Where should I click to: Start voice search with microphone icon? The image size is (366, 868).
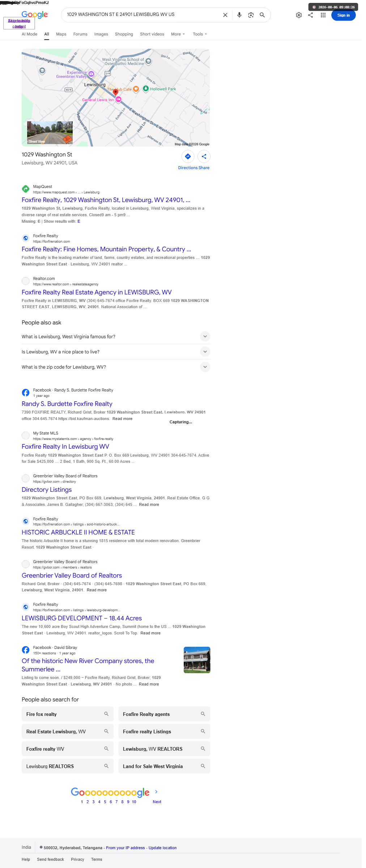pos(239,15)
